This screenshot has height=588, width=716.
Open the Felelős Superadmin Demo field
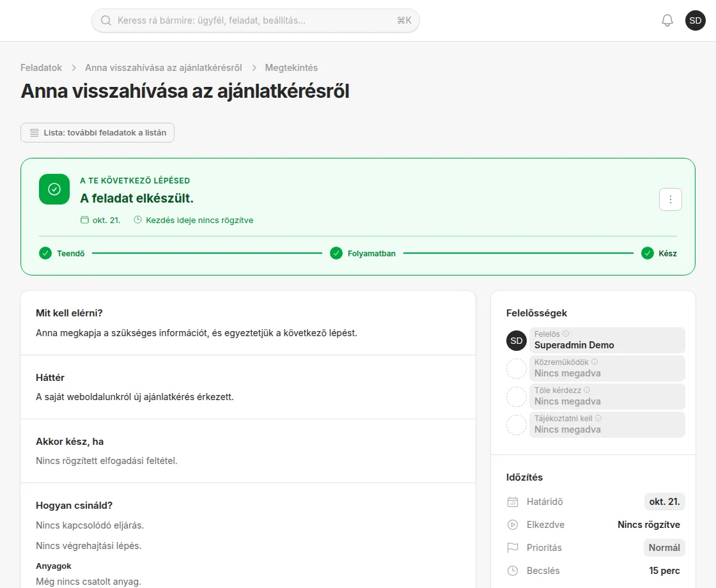pos(607,340)
